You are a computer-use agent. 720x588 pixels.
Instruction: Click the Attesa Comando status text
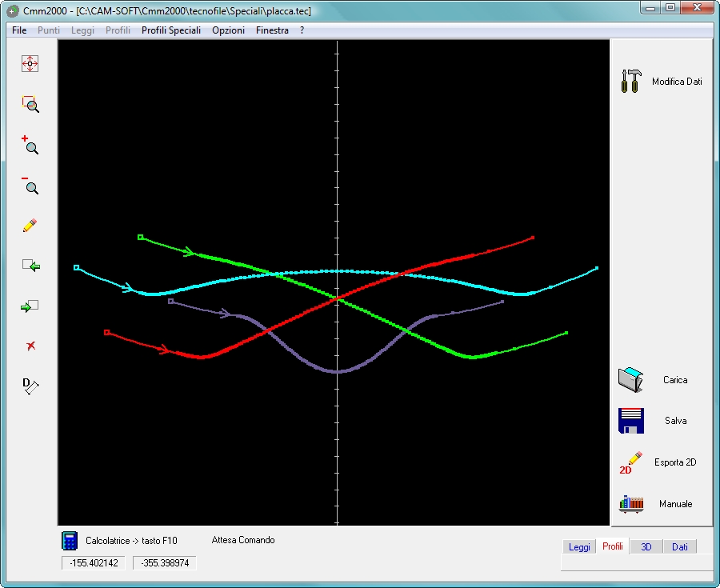pos(243,540)
